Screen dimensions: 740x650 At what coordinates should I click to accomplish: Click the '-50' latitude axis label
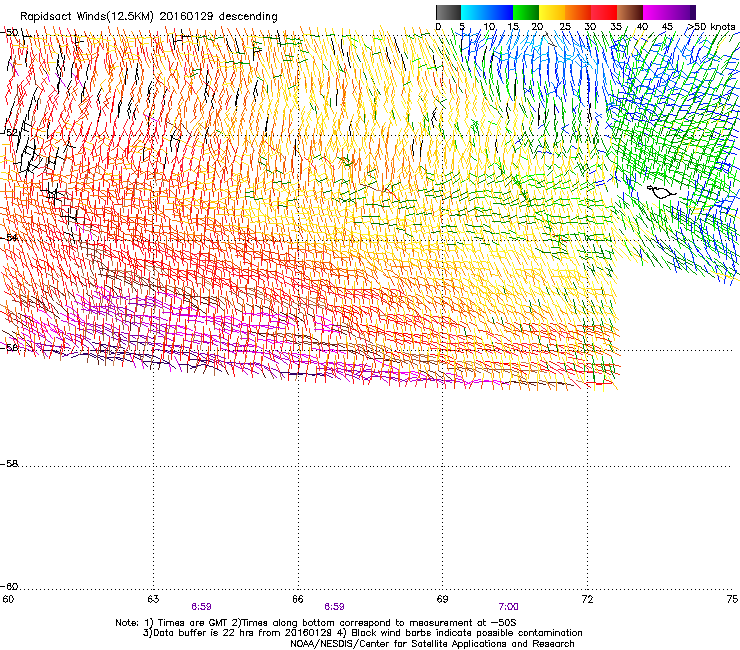point(9,33)
